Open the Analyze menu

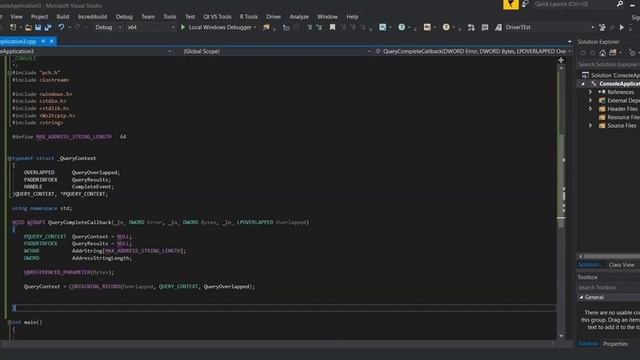pos(299,17)
